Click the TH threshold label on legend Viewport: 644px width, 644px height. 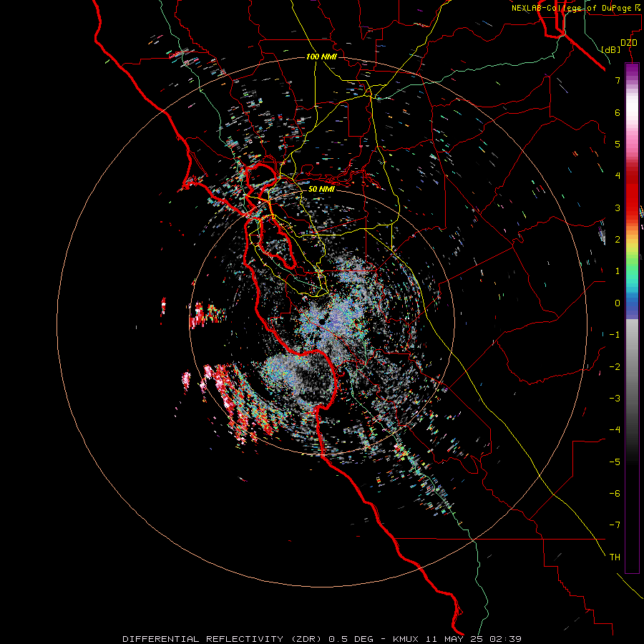click(615, 557)
